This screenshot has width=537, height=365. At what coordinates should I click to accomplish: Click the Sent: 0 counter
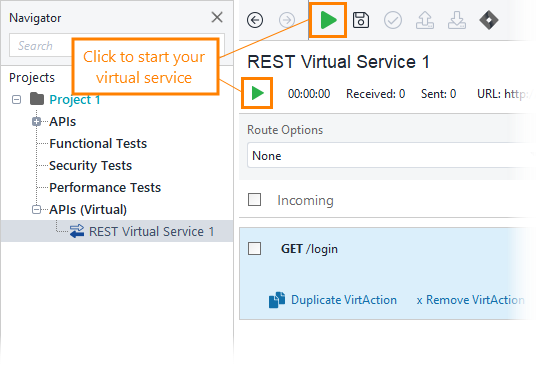[438, 94]
